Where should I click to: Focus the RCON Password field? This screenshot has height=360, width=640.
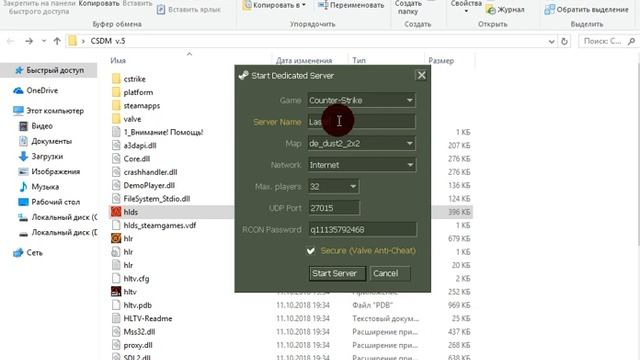(362, 230)
